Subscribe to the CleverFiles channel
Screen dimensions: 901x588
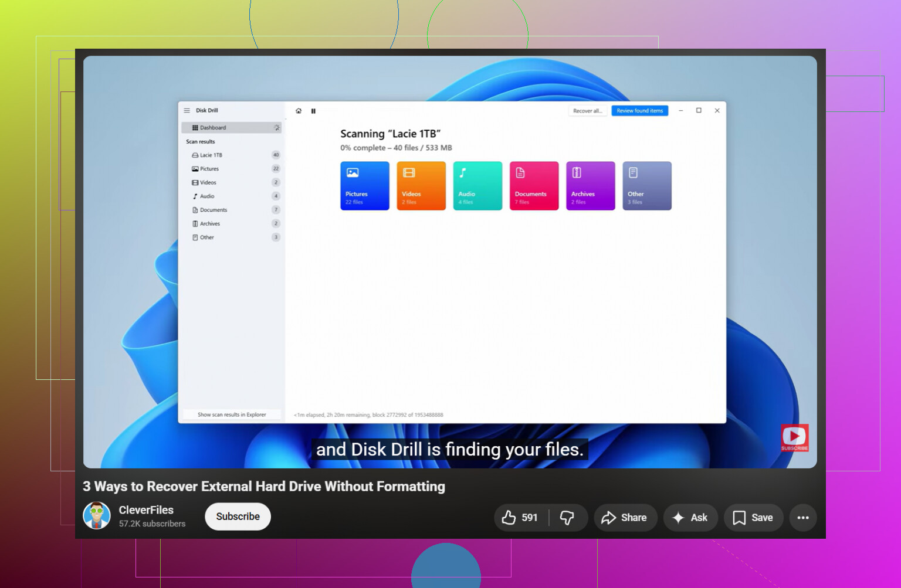coord(238,516)
